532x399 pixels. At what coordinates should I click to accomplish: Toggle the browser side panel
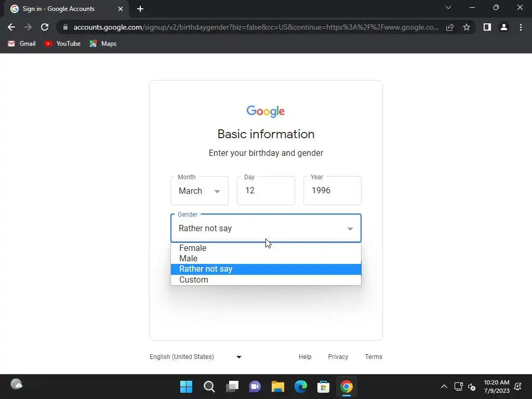coord(487,27)
